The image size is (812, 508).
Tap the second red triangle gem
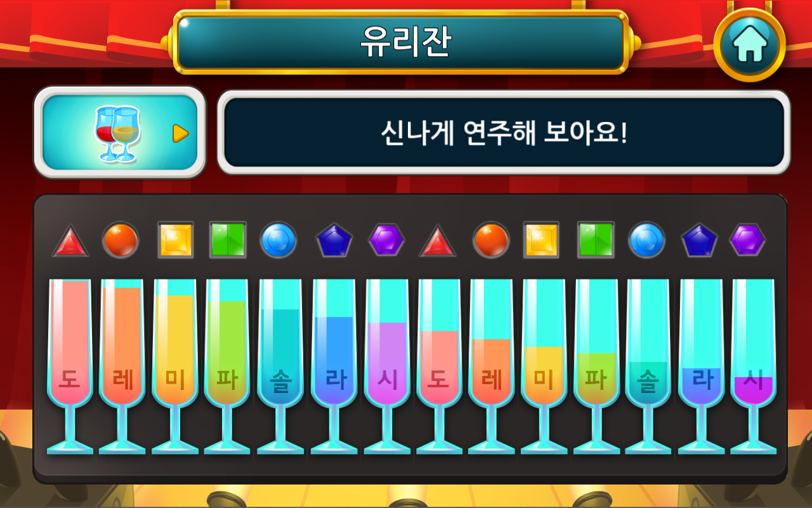click(x=438, y=241)
